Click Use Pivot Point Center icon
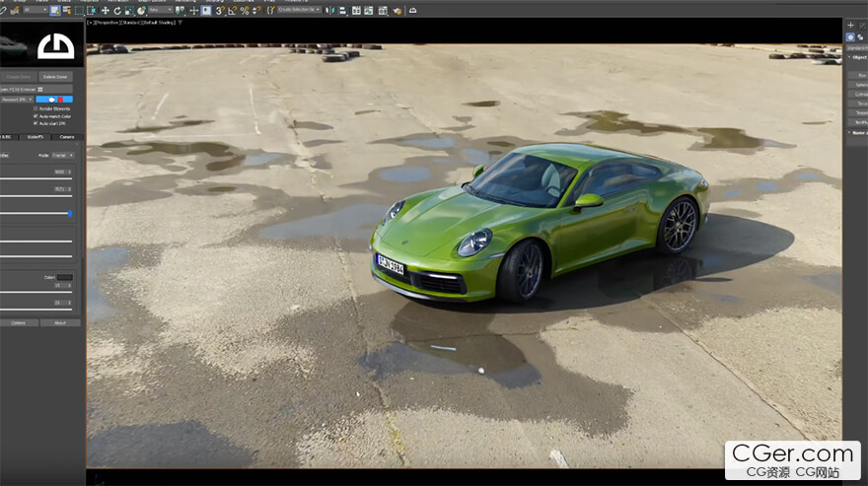Viewport: 868px width, 486px height. [x=180, y=11]
